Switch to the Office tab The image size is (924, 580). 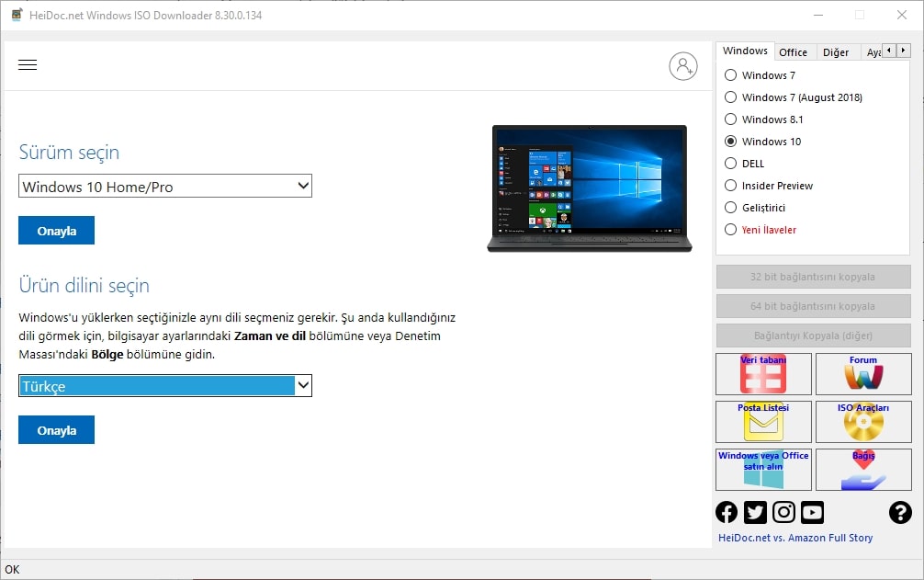pos(794,51)
